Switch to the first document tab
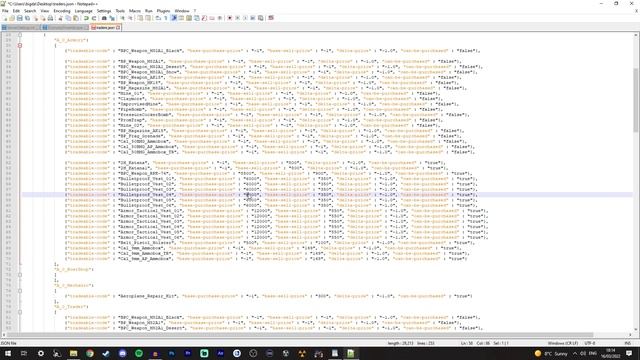 pyautogui.click(x=20, y=27)
